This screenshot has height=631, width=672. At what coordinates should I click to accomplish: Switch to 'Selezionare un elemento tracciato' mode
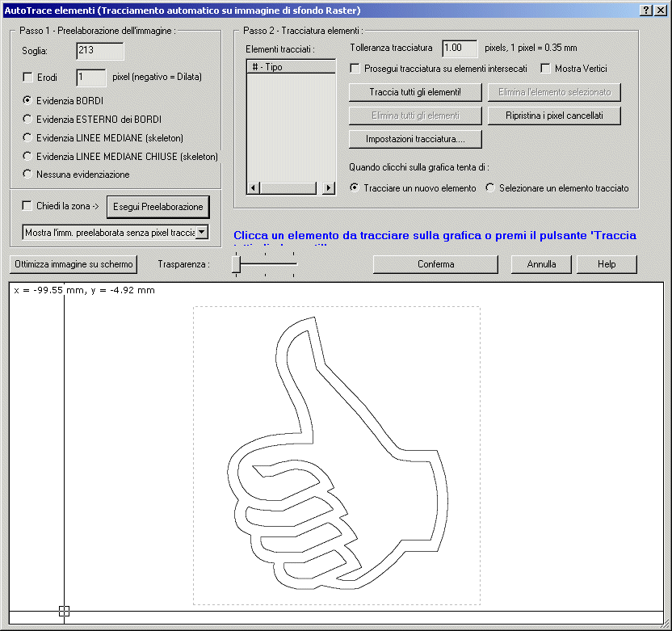click(490, 187)
